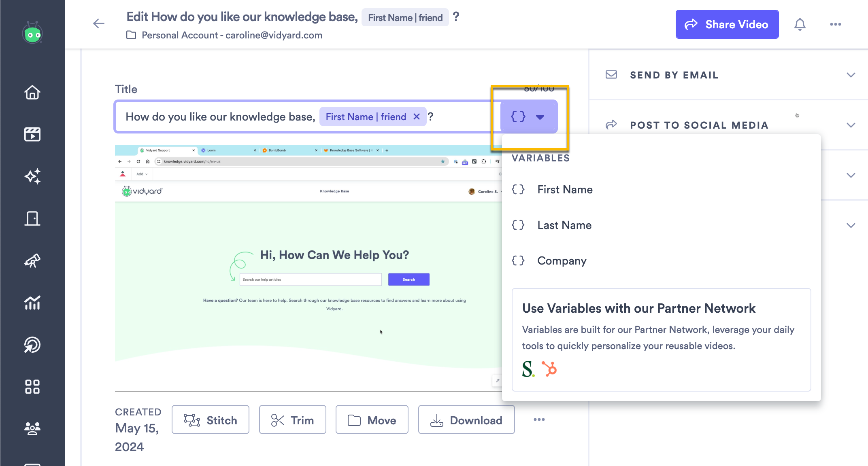Click the folder icon by Personal Account
868x466 pixels.
click(x=131, y=35)
